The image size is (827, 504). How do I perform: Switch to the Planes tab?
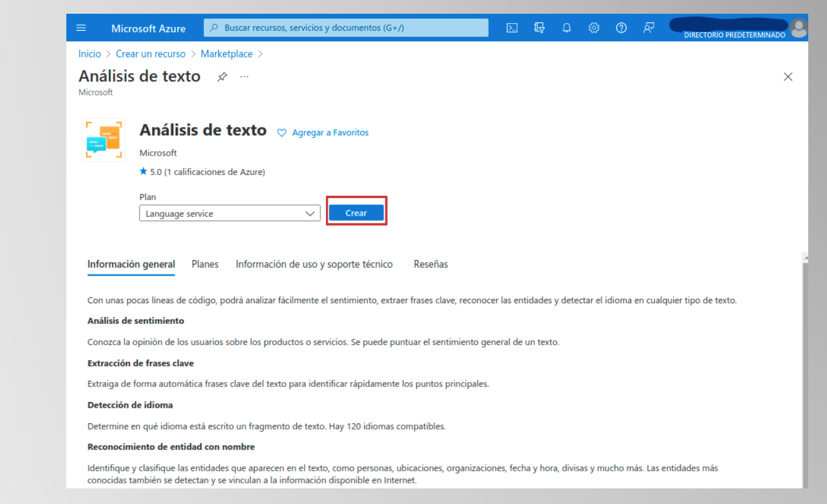click(205, 264)
